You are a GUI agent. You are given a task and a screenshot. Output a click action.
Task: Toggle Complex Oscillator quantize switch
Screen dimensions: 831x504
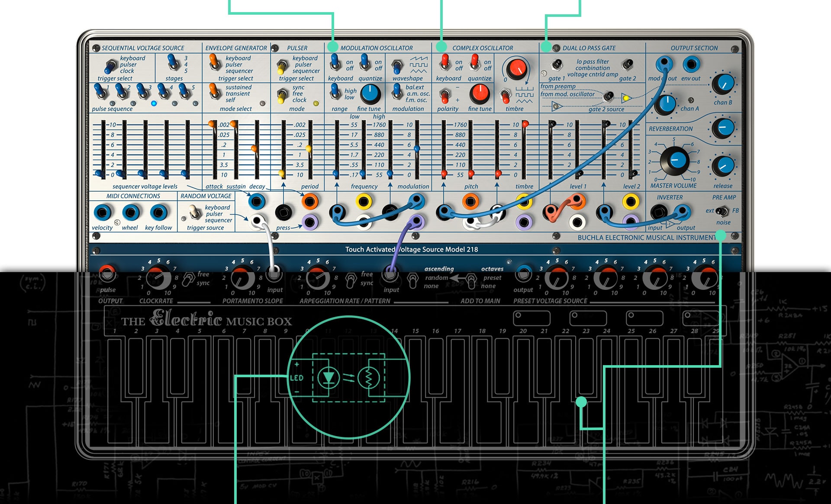click(475, 63)
